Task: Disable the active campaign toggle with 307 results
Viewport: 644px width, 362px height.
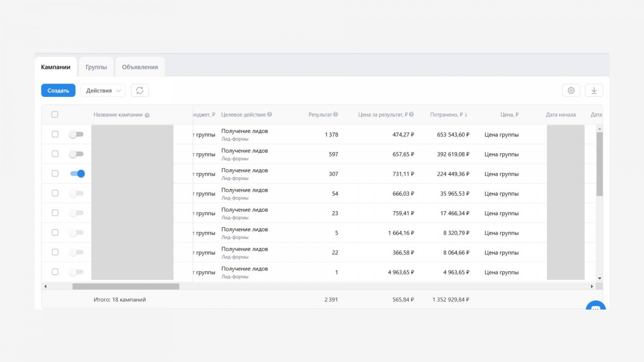Action: pyautogui.click(x=77, y=174)
